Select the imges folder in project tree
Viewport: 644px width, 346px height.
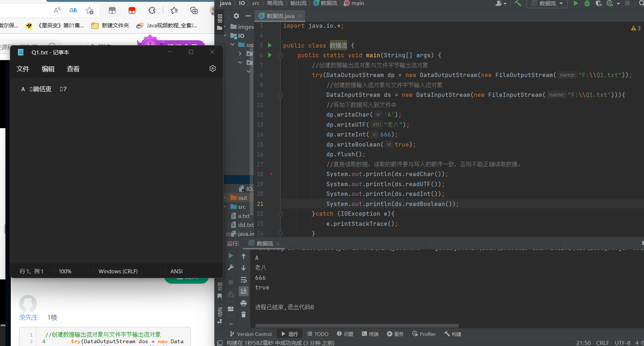point(242,27)
